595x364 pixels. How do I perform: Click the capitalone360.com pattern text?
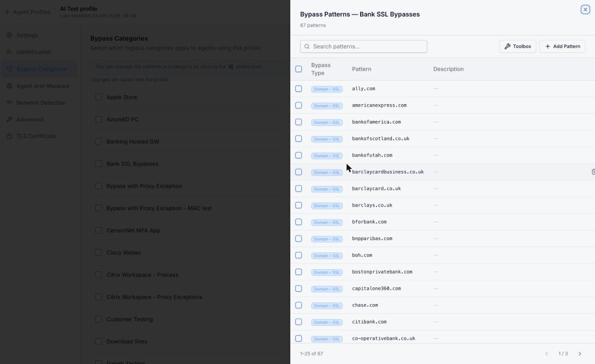tap(376, 288)
